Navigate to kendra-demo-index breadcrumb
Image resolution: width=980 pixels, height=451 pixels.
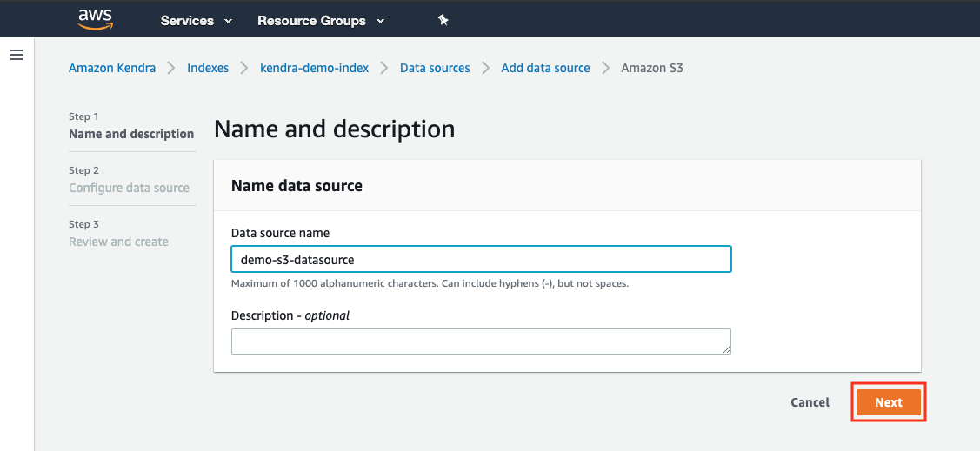(315, 68)
